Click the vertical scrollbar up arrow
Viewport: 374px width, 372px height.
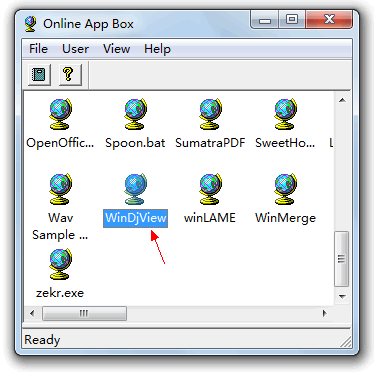pos(342,100)
